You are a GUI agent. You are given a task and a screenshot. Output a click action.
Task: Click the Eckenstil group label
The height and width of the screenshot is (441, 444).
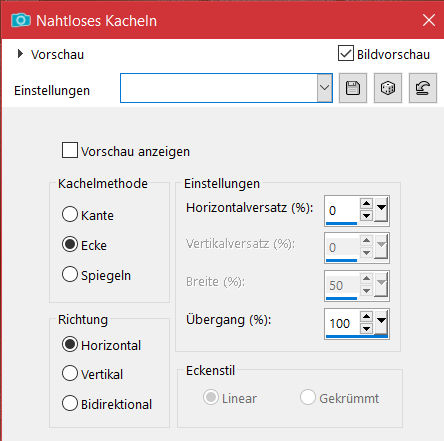210,370
